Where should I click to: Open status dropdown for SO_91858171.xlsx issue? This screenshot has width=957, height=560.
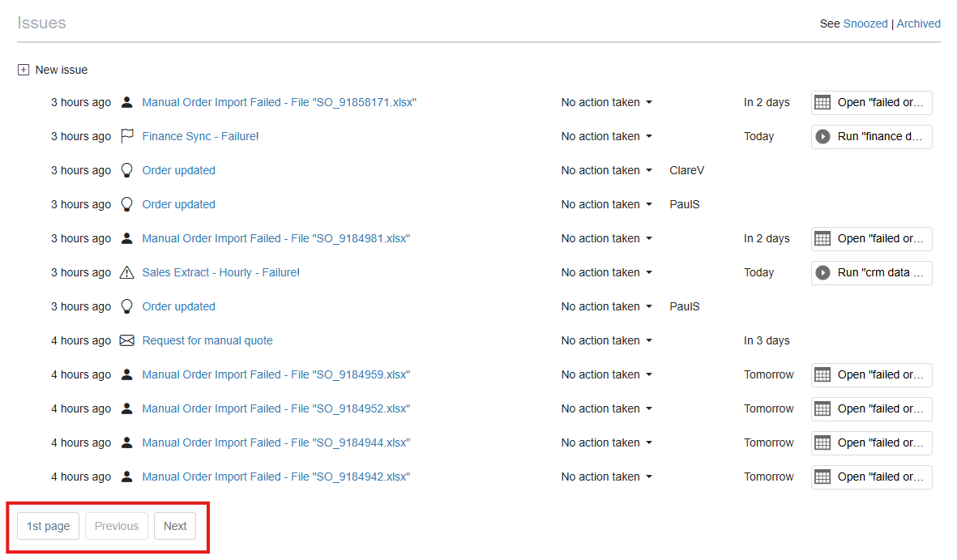[607, 102]
